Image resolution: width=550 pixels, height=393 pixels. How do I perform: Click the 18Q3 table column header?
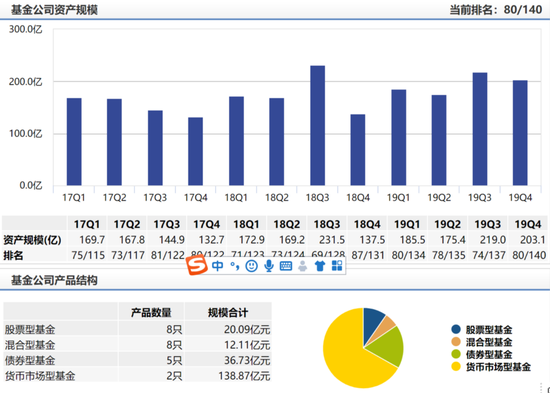click(327, 224)
